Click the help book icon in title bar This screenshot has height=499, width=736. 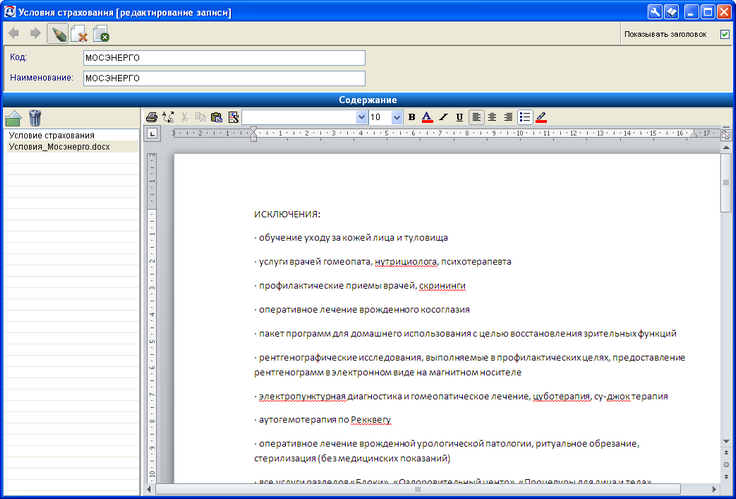pos(672,12)
